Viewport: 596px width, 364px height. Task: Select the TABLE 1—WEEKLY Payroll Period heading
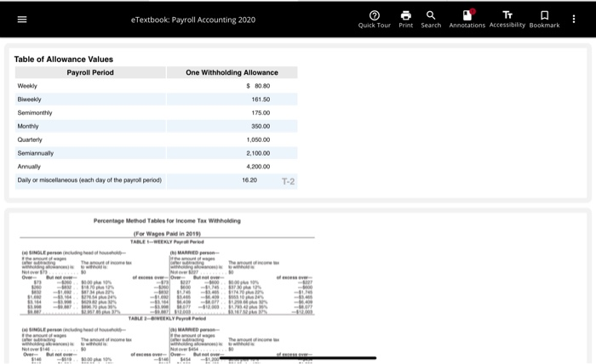click(167, 242)
